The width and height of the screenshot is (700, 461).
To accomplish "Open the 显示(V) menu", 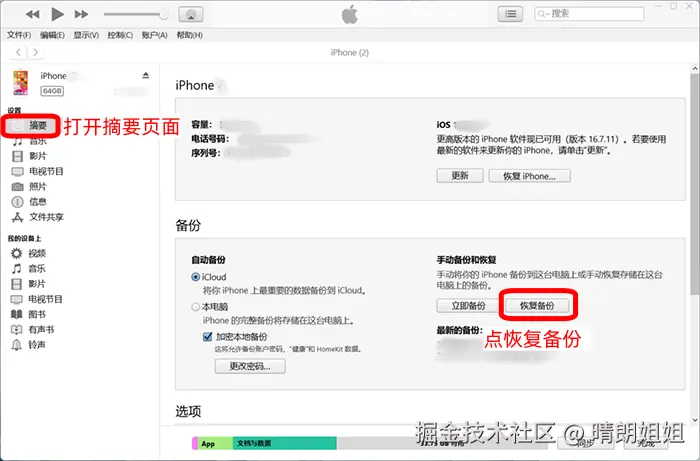I will point(86,35).
